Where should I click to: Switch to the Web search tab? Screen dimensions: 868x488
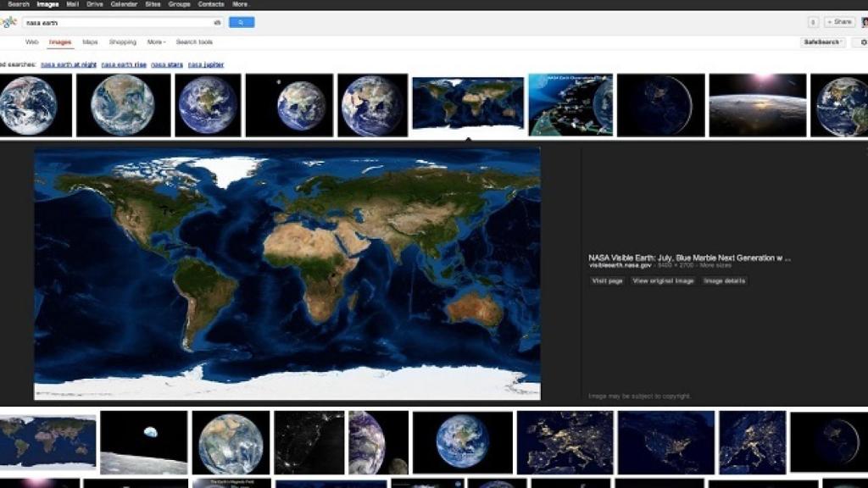click(x=31, y=42)
